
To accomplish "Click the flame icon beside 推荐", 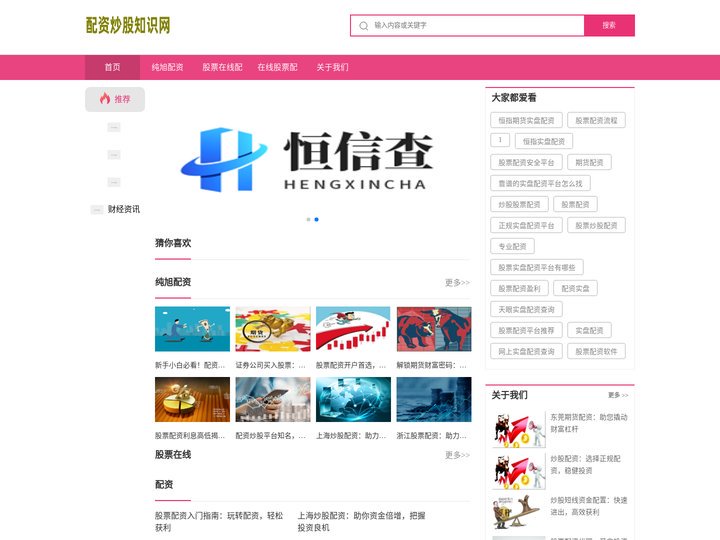I will coord(105,98).
